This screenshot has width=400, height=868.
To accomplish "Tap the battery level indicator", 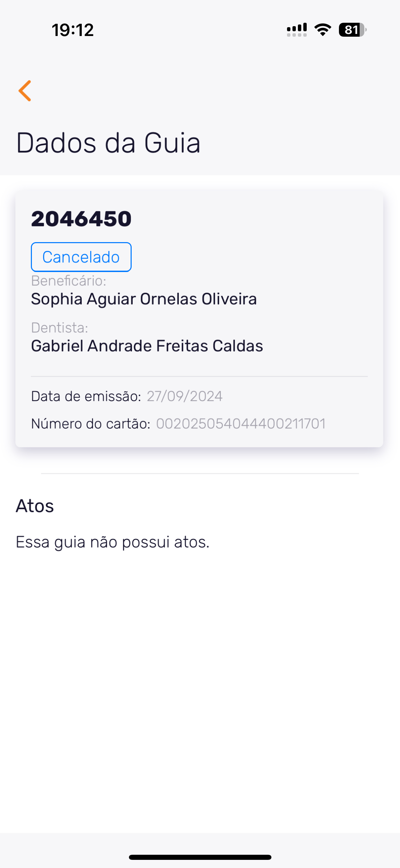I will tap(352, 30).
